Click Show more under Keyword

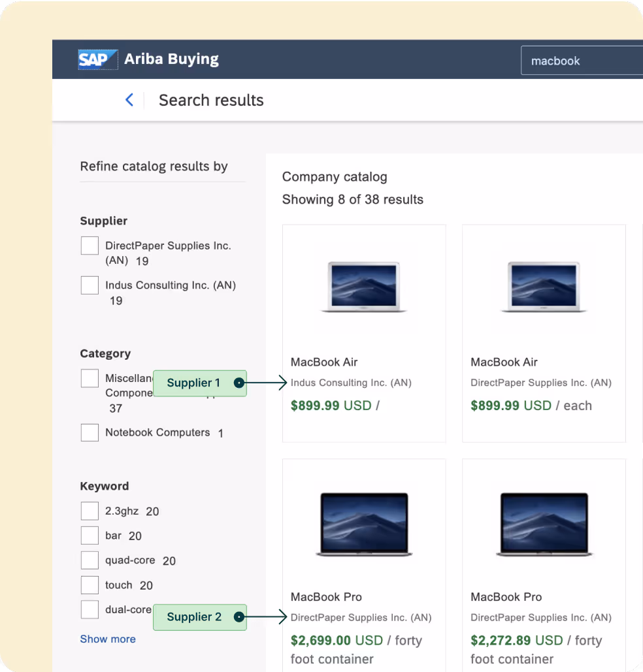108,639
